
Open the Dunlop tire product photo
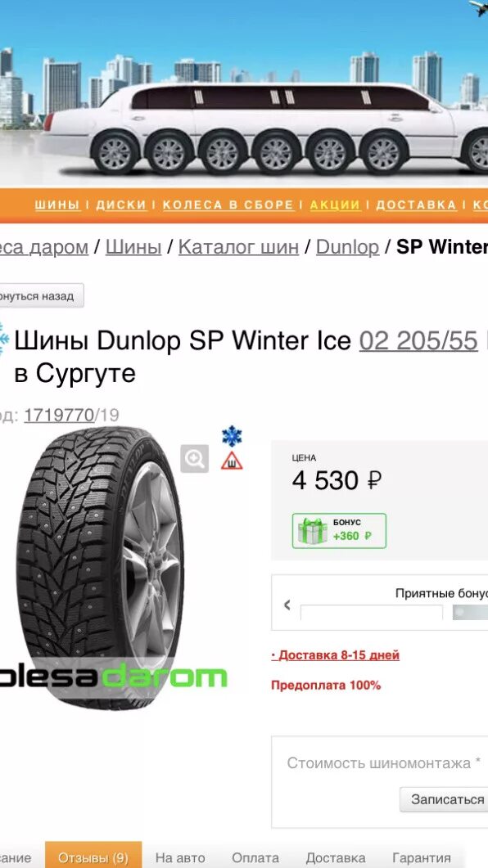[x=100, y=568]
